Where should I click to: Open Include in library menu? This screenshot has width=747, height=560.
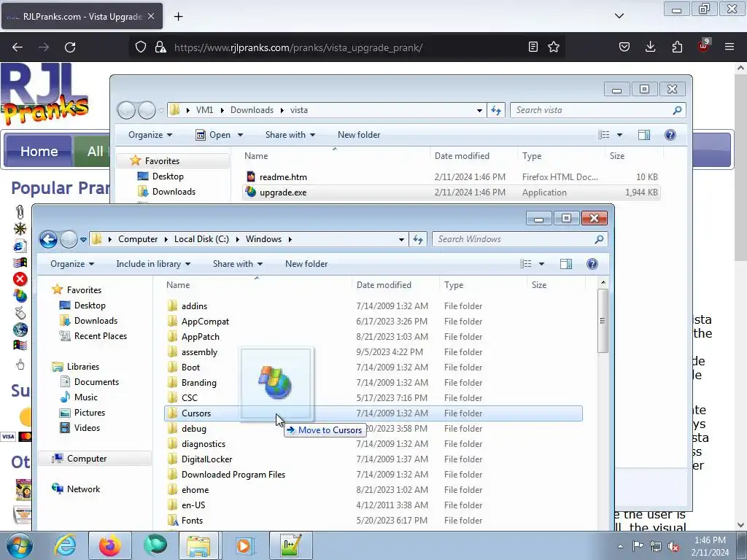pyautogui.click(x=153, y=264)
